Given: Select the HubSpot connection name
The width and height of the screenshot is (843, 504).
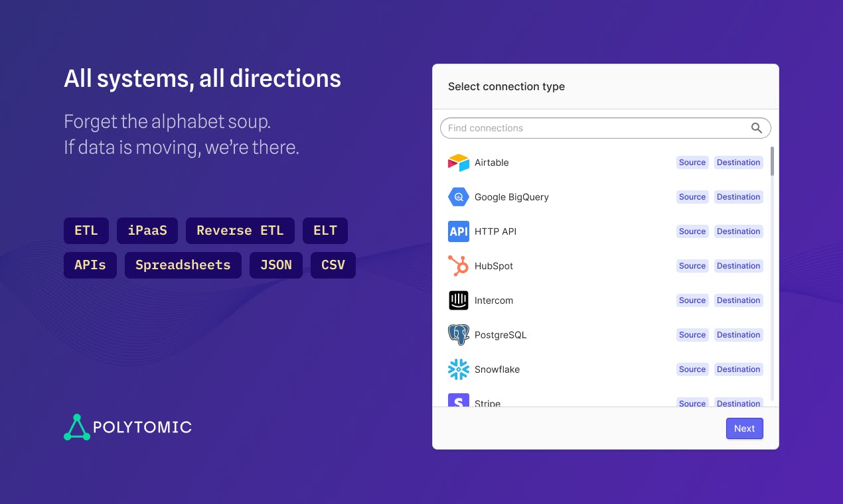Looking at the screenshot, I should (x=494, y=266).
